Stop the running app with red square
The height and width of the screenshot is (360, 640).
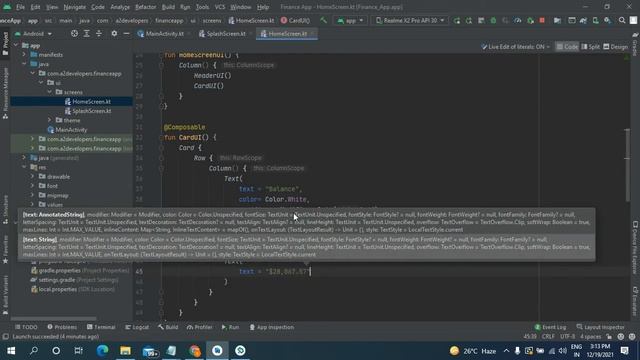542,20
